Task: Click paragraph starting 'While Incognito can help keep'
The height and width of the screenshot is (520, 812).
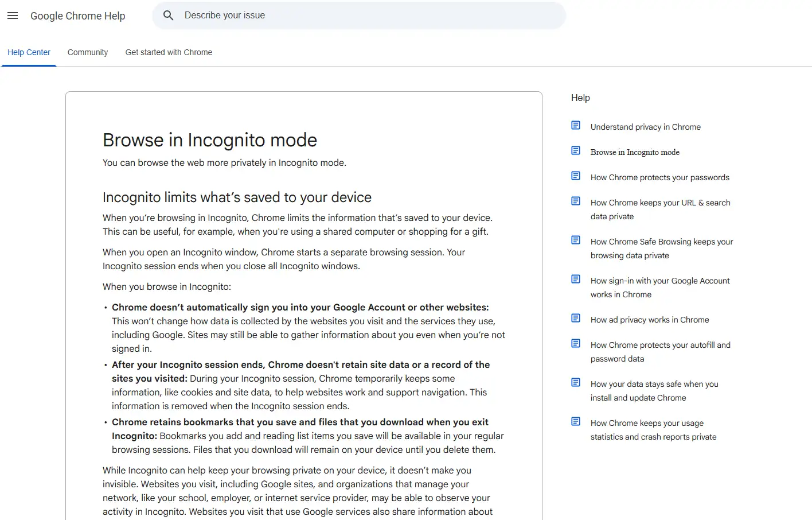Action: tap(298, 491)
